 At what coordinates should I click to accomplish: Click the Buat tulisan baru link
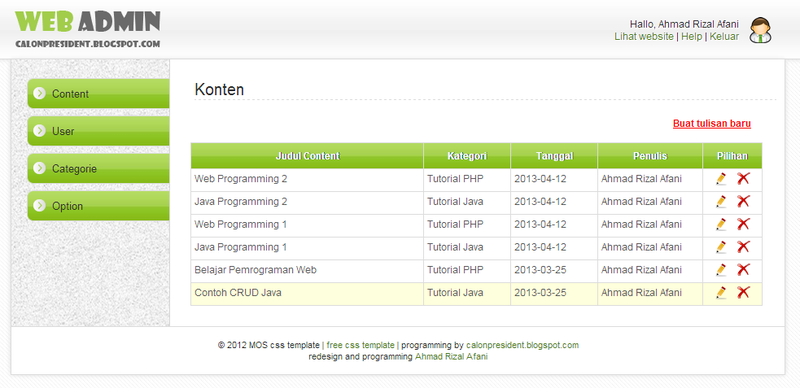(x=712, y=124)
